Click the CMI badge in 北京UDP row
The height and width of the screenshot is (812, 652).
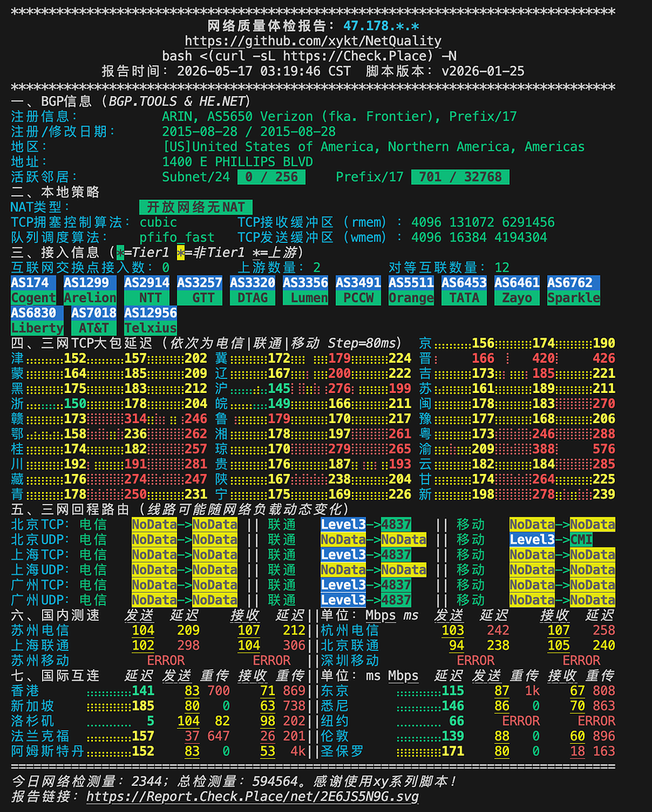(581, 540)
